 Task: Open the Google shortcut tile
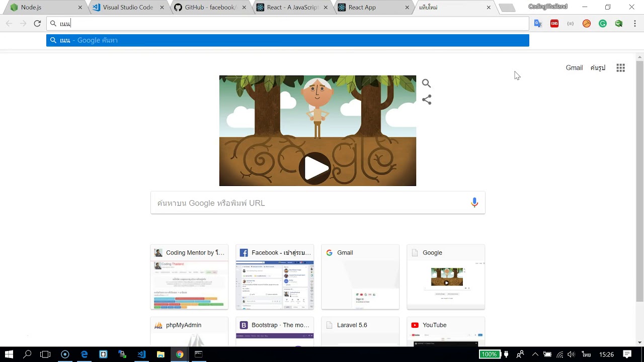(x=446, y=277)
